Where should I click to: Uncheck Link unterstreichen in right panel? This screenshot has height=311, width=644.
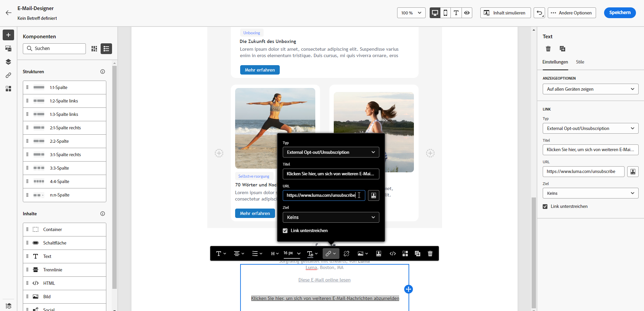click(x=545, y=207)
